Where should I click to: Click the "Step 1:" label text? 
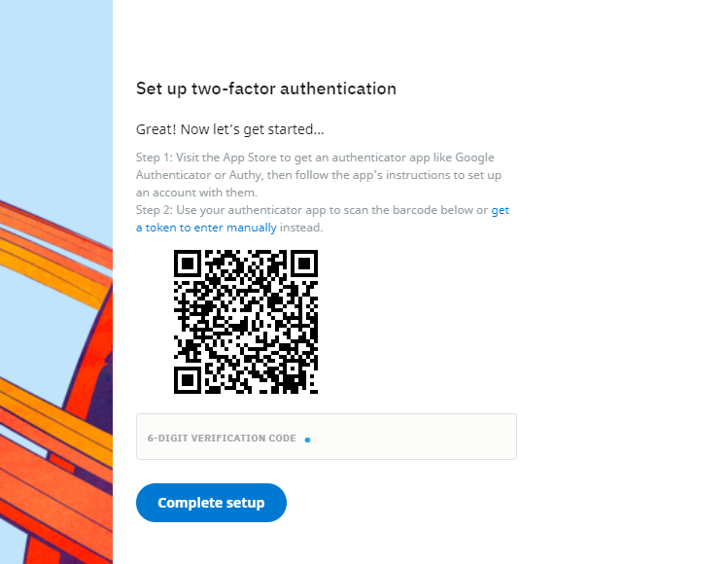pyautogui.click(x=156, y=158)
